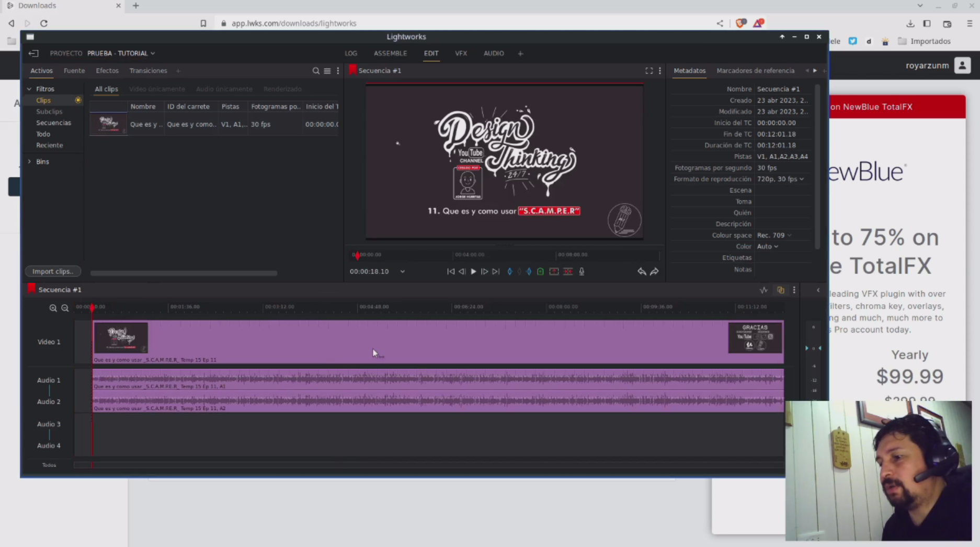
Task: Toggle audio waveform display on timeline
Action: (x=764, y=290)
